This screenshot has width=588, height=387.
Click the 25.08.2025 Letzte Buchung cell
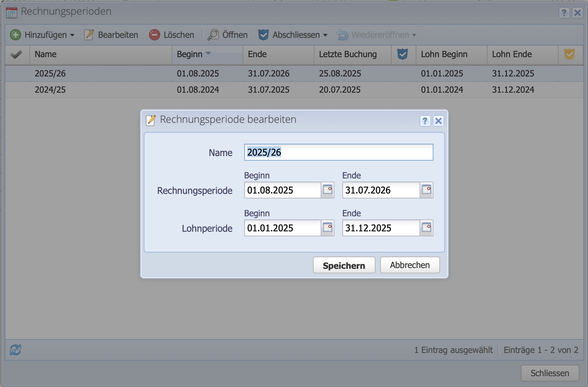pos(340,73)
